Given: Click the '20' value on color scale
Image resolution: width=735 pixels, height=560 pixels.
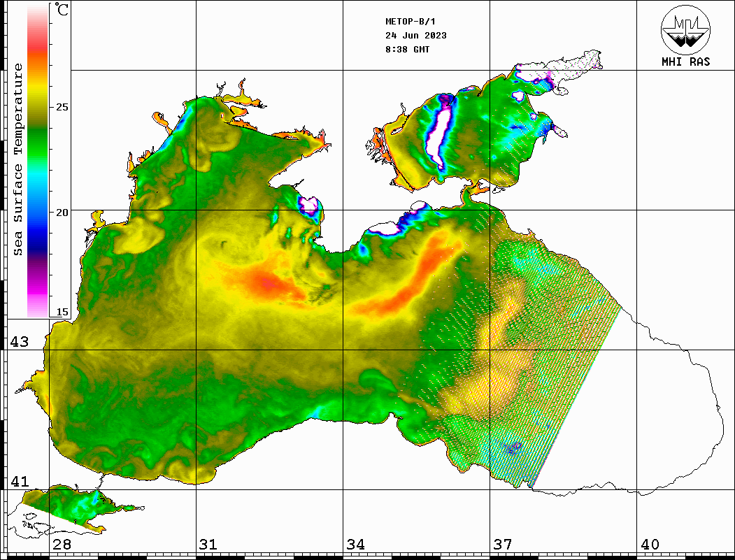Looking at the screenshot, I should 62,213.
